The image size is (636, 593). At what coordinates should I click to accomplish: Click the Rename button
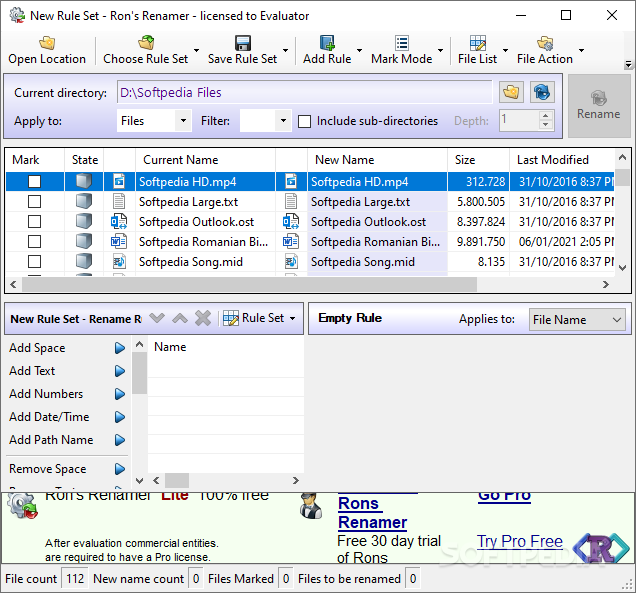[x=599, y=106]
